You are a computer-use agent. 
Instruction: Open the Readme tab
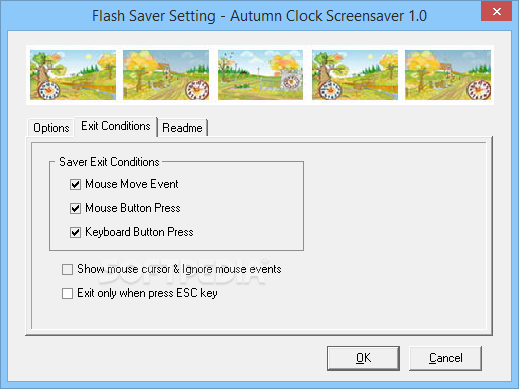point(182,128)
